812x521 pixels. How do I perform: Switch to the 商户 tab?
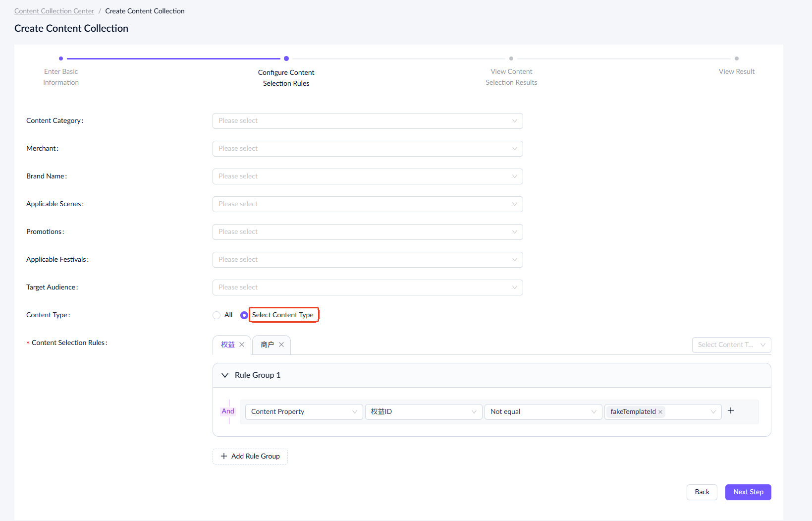[x=267, y=345]
